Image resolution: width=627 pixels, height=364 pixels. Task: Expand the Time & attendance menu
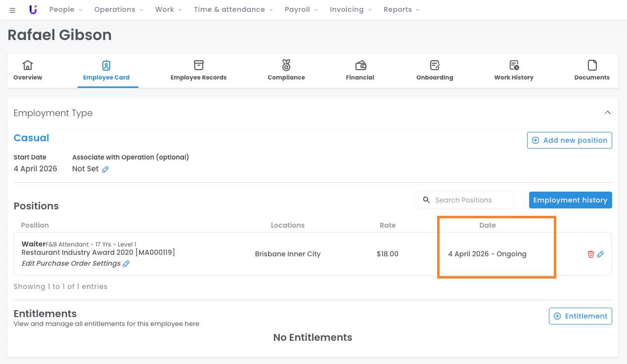coord(233,10)
